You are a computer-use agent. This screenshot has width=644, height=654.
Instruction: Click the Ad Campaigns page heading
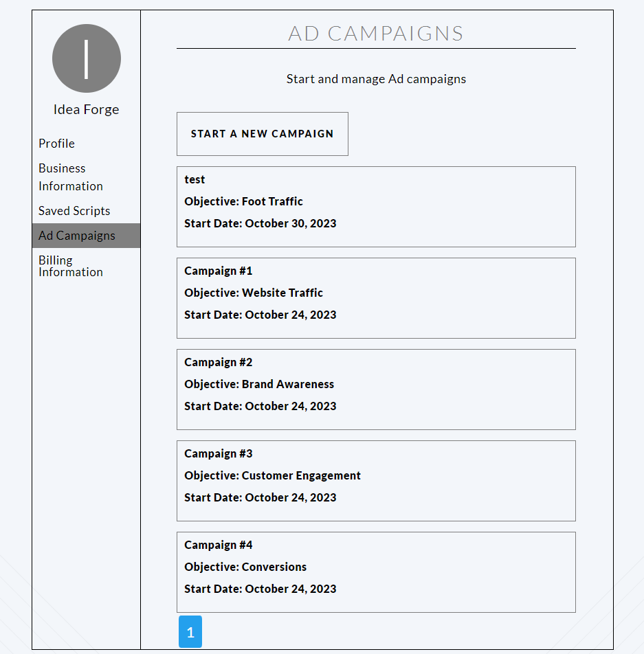(x=376, y=34)
